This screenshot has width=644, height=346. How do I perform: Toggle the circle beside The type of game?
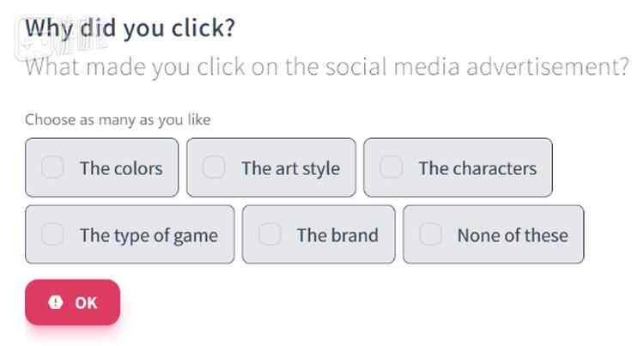tap(53, 234)
